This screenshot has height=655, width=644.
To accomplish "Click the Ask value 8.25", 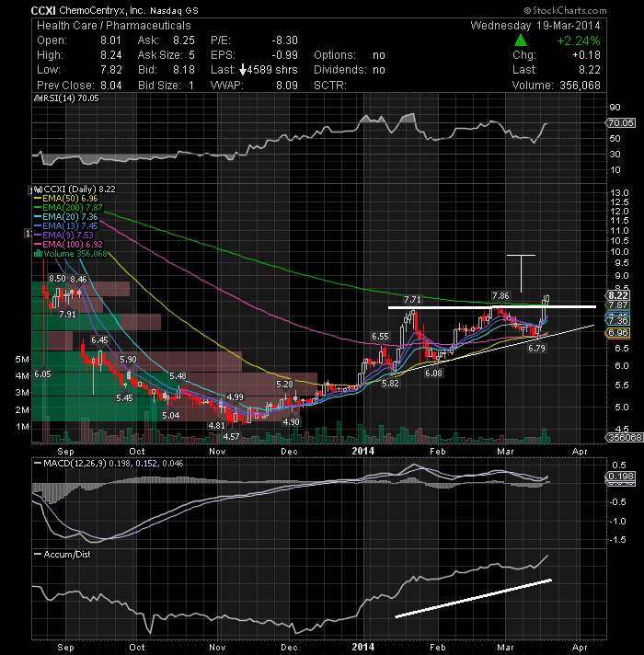I will (184, 40).
